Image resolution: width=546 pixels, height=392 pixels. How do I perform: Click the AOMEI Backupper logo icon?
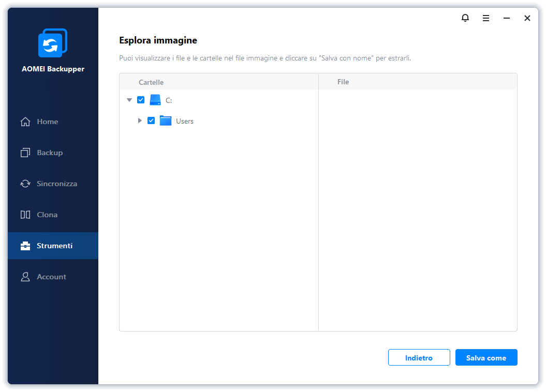[x=53, y=43]
